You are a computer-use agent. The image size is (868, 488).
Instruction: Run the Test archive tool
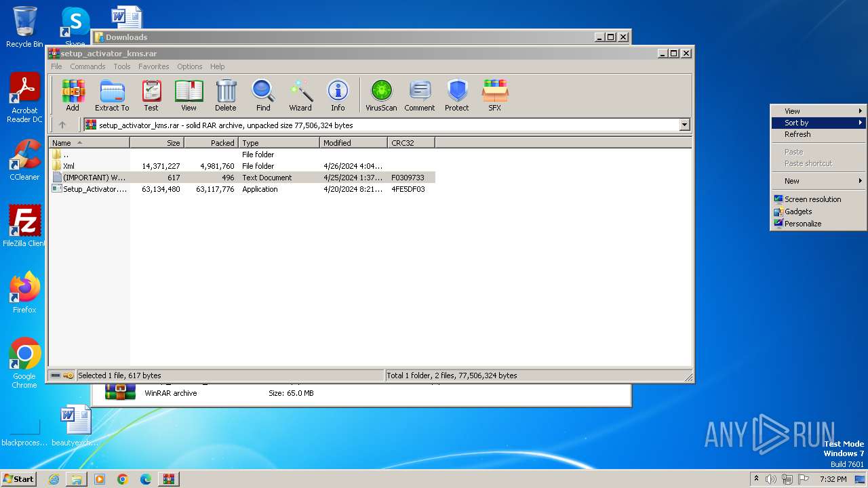click(151, 95)
